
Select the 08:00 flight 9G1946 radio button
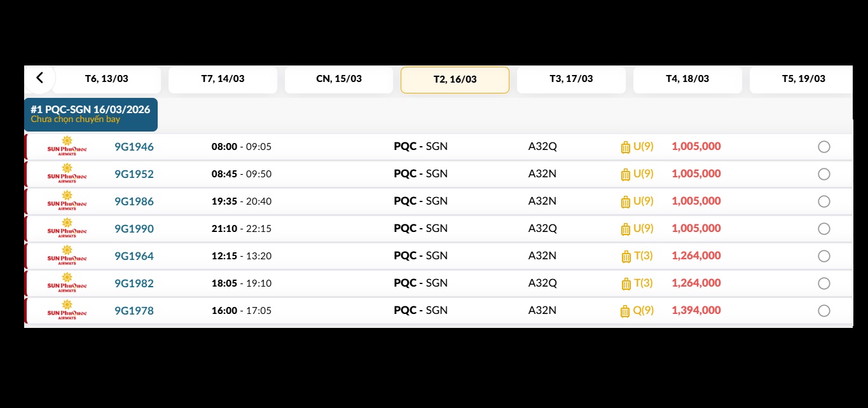click(x=823, y=147)
